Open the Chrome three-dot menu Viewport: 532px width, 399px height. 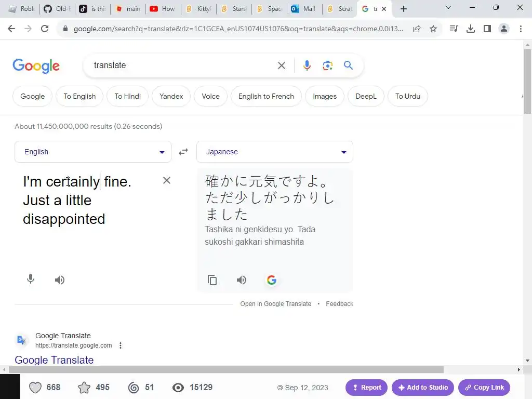click(x=521, y=29)
